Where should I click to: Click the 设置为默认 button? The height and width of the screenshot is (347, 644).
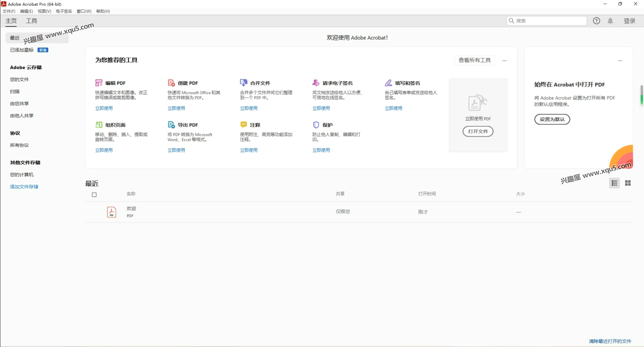coord(552,119)
